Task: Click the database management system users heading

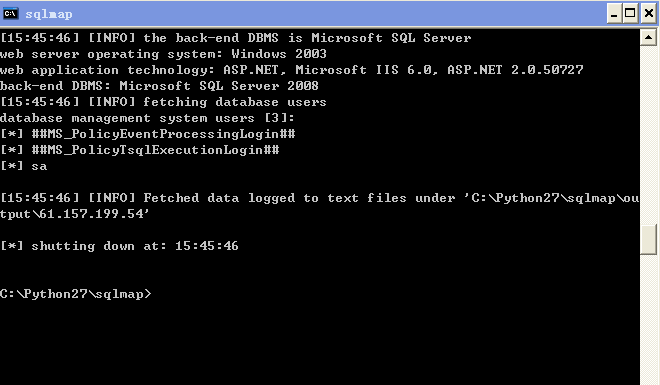Action: pyautogui.click(x=147, y=118)
